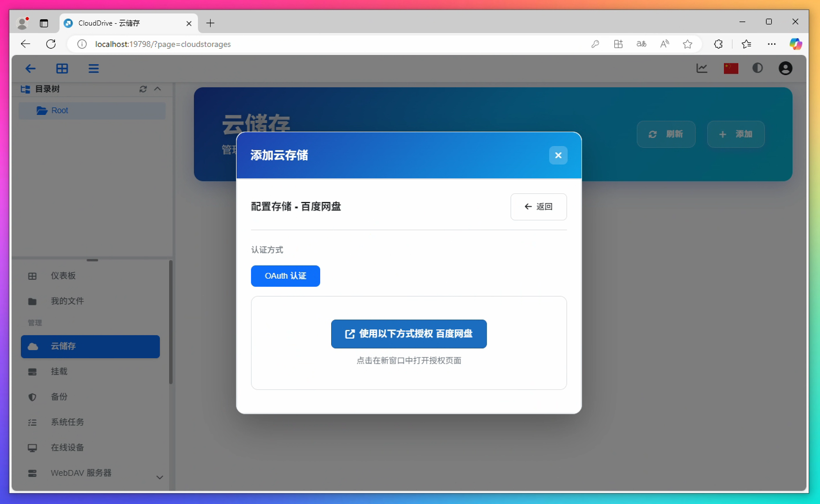
Task: Open the 在线设备 online devices icon
Action: coord(32,447)
